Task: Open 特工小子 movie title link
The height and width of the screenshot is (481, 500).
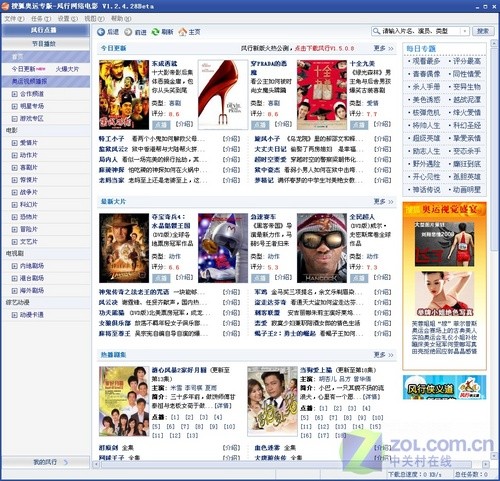Action: (x=111, y=139)
